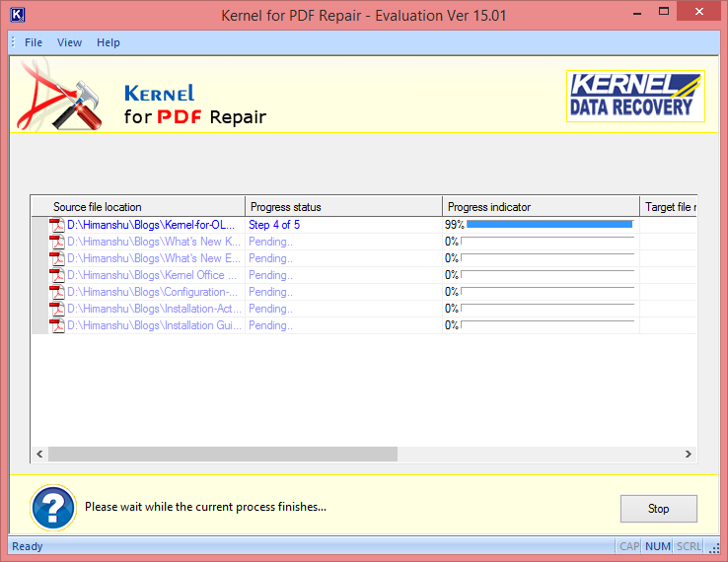Click the 'Step 4 of 5' status text
Viewport: 728px width, 562px height.
pos(274,225)
